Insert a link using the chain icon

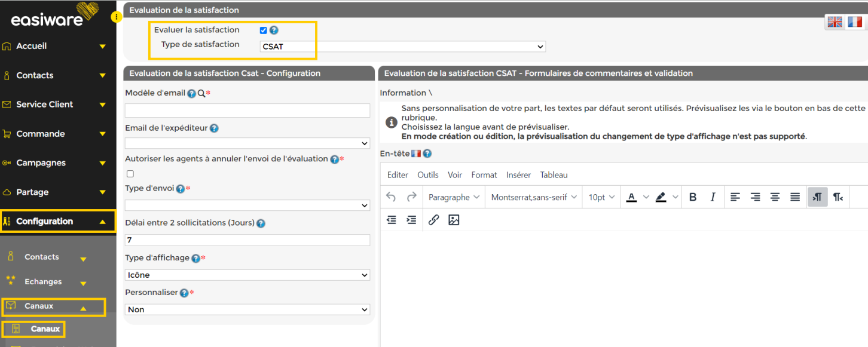point(434,220)
